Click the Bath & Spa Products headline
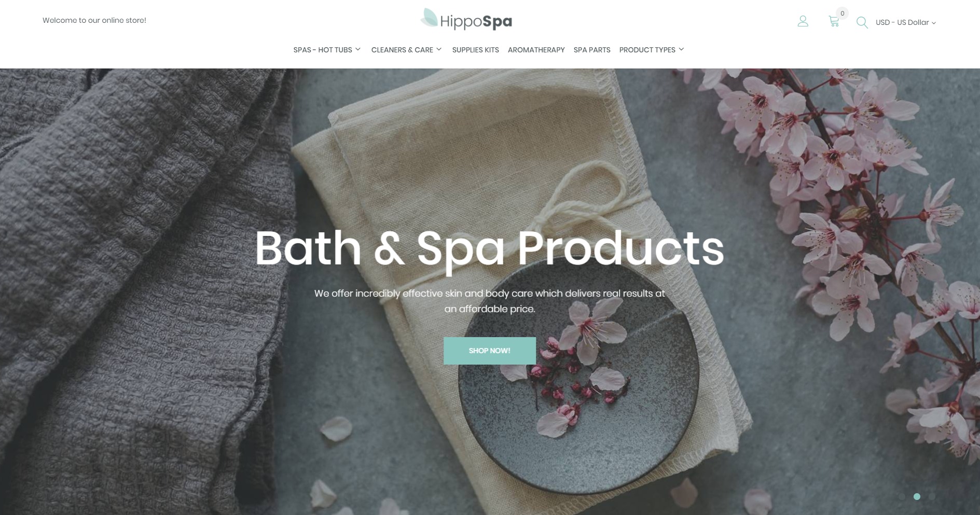The height and width of the screenshot is (515, 980). coord(489,248)
